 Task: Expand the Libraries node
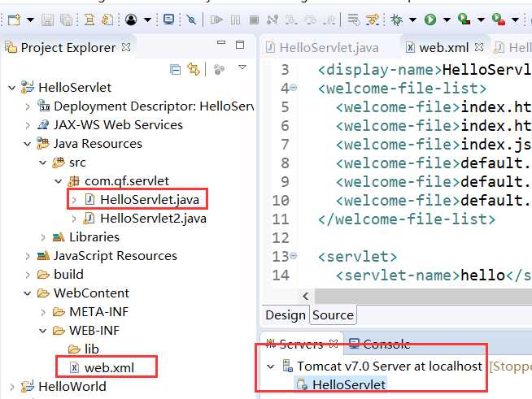coord(43,237)
